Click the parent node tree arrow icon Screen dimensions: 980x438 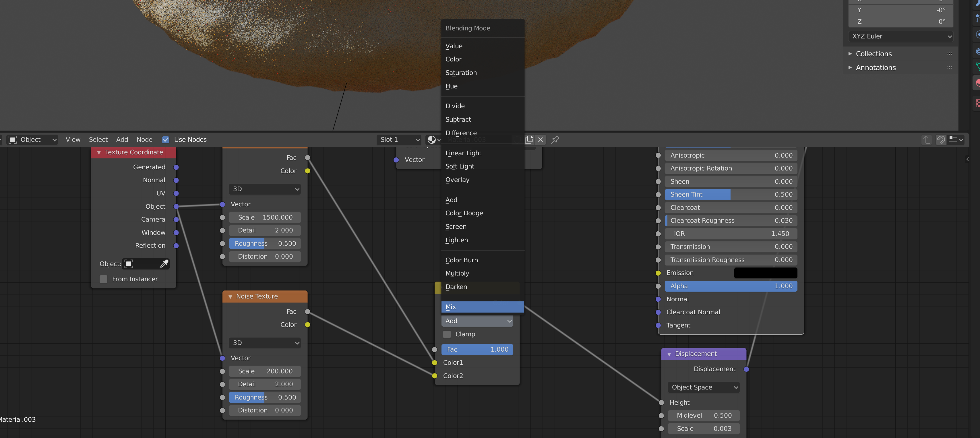[926, 140]
